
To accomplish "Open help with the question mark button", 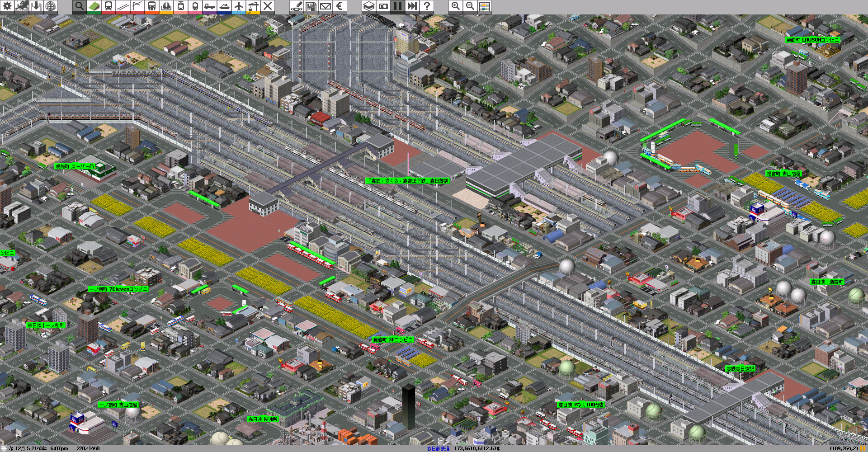I will click(x=427, y=6).
